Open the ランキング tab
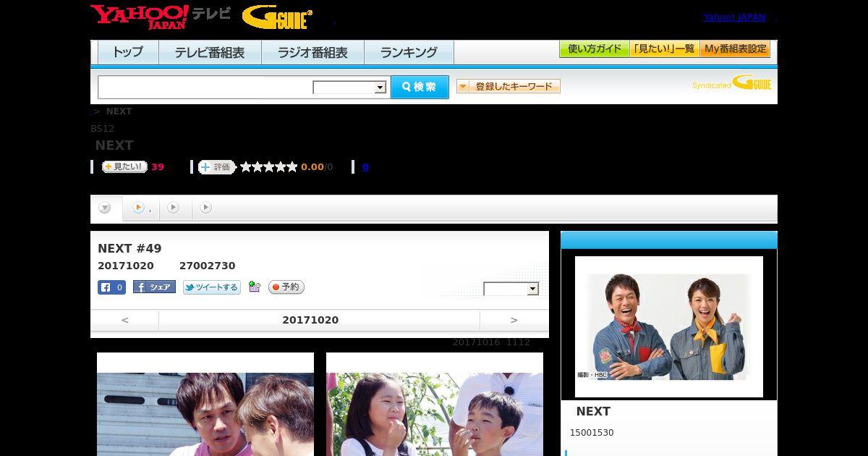 point(409,52)
